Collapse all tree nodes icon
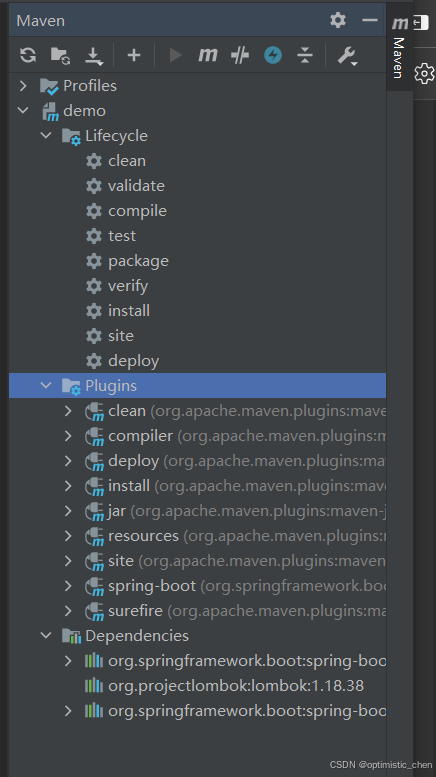This screenshot has width=436, height=777. pyautogui.click(x=305, y=55)
